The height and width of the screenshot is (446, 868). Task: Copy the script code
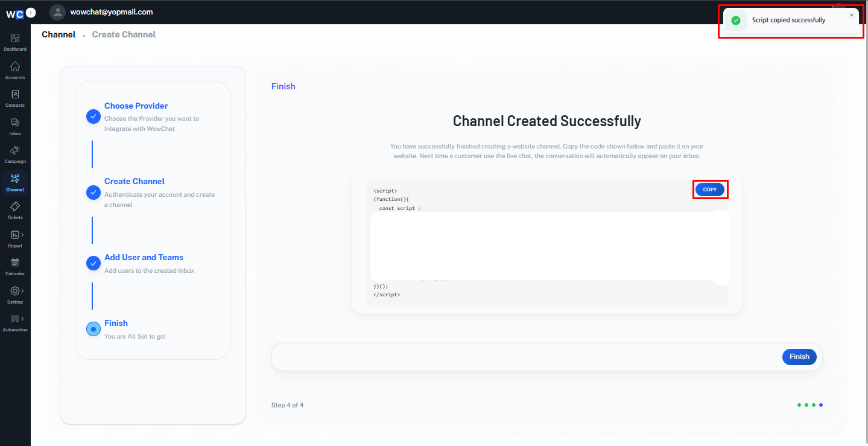click(710, 190)
